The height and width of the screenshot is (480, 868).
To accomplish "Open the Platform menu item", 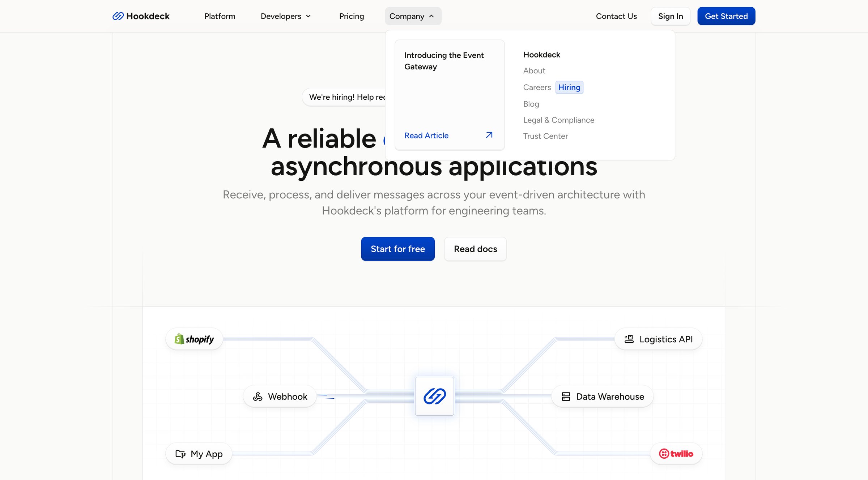I will pos(220,16).
